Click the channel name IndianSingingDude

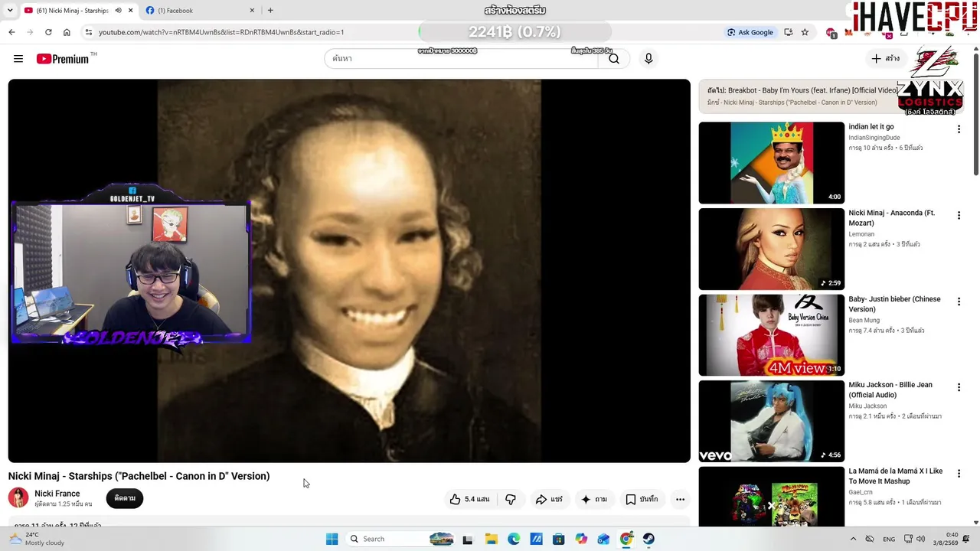pos(874,138)
